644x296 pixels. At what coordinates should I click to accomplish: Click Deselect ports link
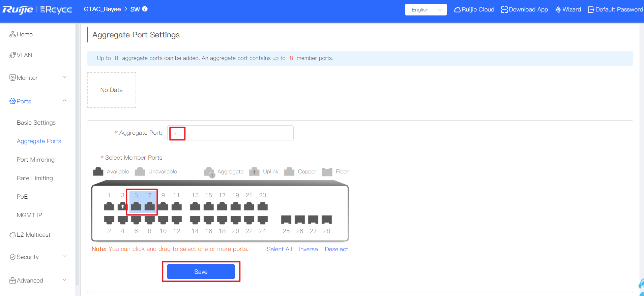point(336,249)
